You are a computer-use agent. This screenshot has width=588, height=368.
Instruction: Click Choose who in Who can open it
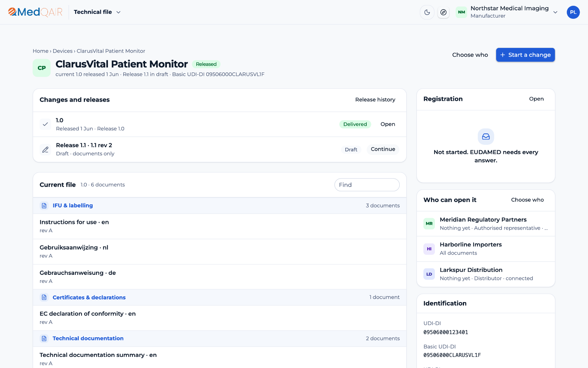tap(527, 200)
